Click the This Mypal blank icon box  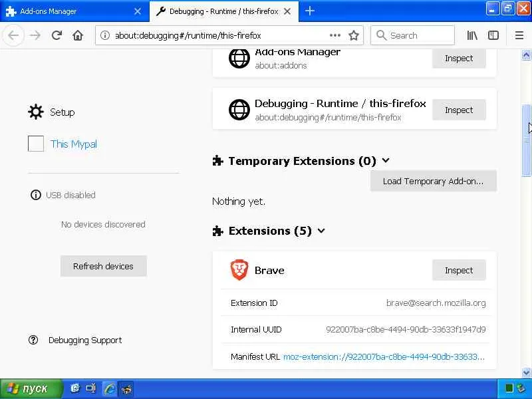(x=36, y=144)
